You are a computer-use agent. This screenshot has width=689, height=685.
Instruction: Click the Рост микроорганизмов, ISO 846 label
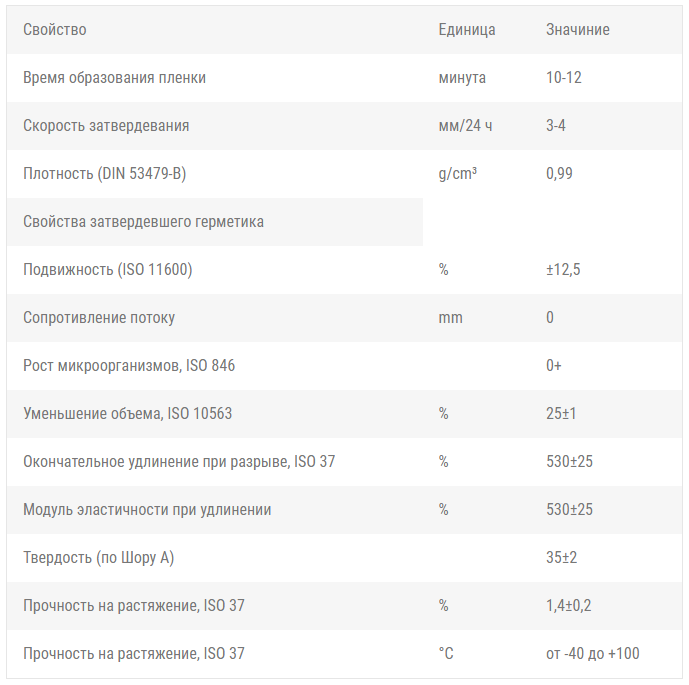click(129, 366)
